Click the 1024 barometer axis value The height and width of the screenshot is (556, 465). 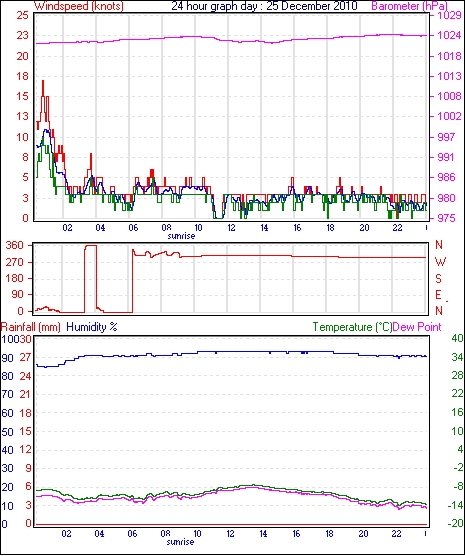(450, 35)
